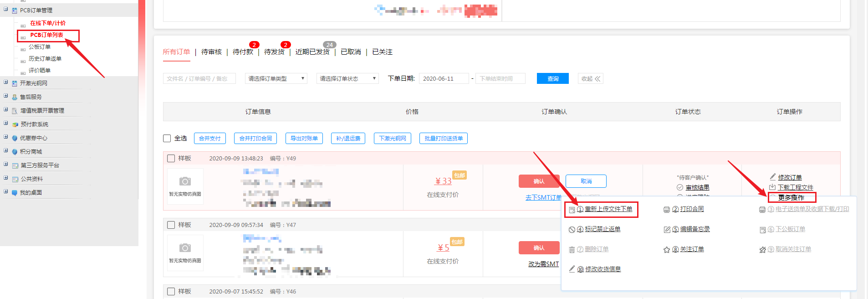Click the printer icon beside 打印合同
Image resolution: width=868 pixels, height=299 pixels.
[x=666, y=210]
